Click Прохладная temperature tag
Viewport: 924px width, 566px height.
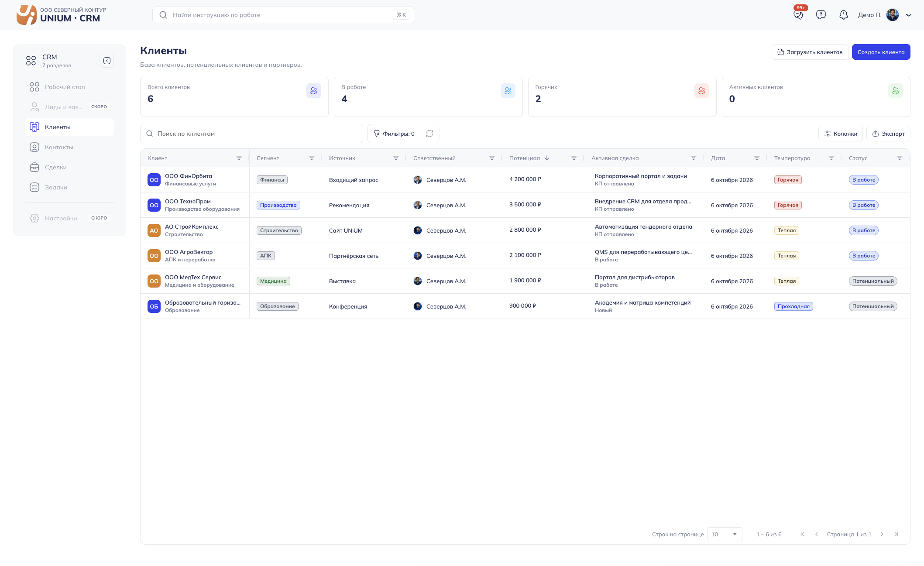[x=793, y=306]
